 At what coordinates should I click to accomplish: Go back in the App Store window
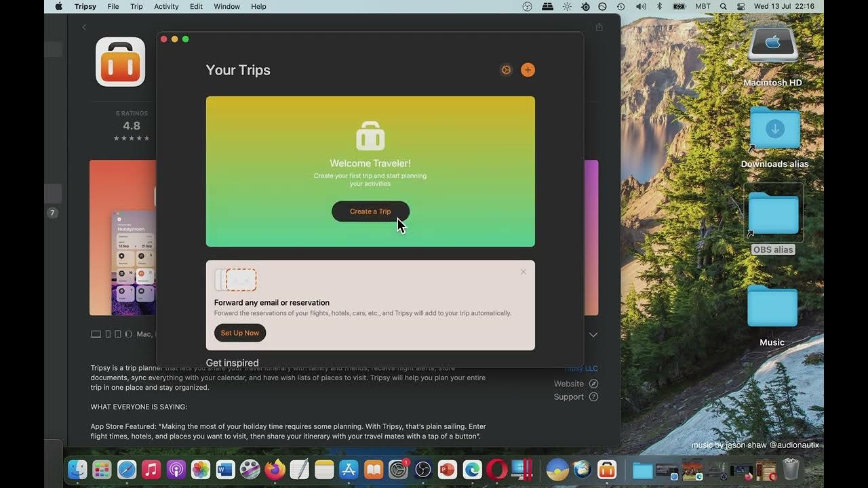pos(84,27)
